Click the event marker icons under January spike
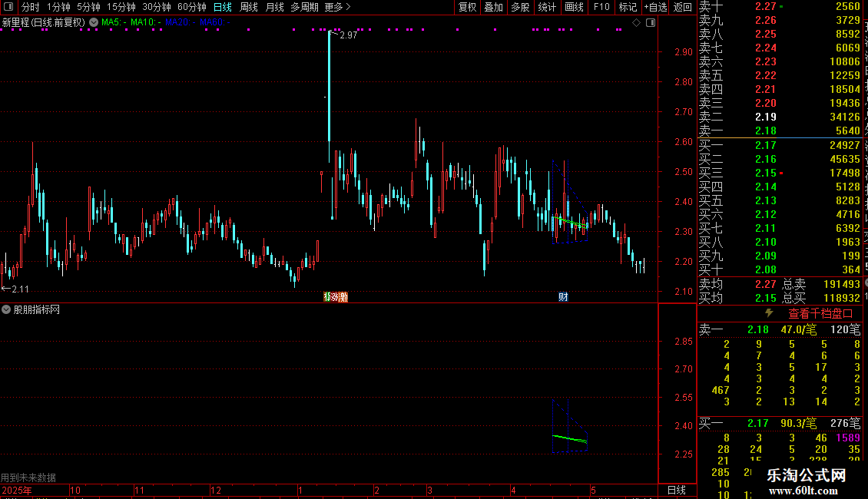This screenshot has height=499, width=868. (x=336, y=297)
